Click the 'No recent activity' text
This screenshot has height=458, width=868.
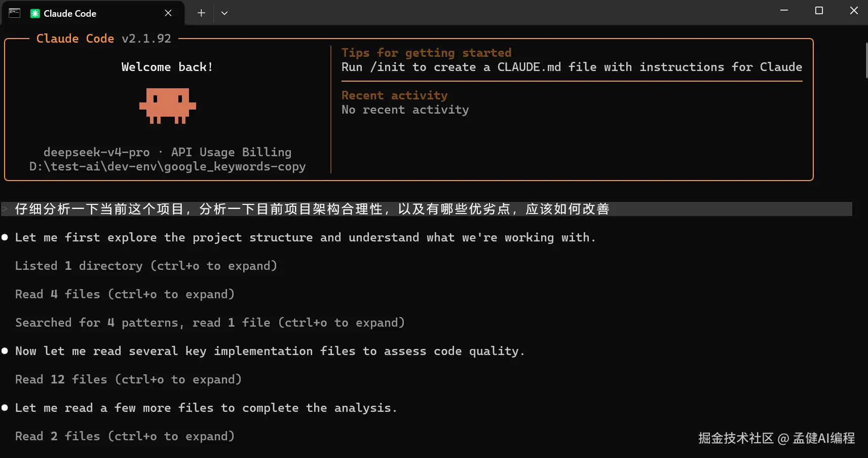pos(405,110)
